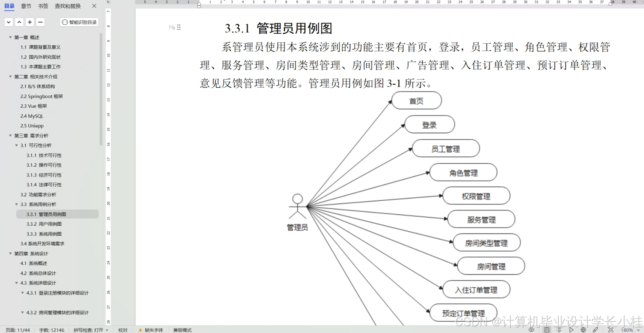
Task: Switch to page layout view icon
Action: [547, 330]
